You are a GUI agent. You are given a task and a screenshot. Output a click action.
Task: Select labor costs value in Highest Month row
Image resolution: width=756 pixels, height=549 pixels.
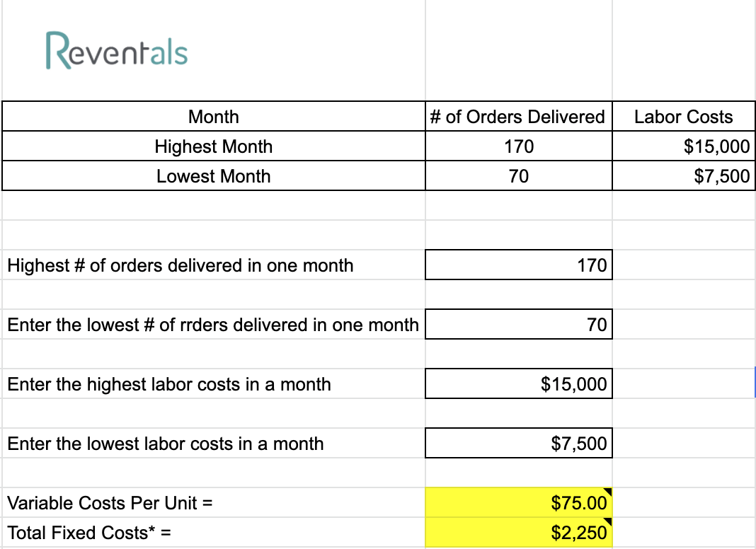point(683,146)
